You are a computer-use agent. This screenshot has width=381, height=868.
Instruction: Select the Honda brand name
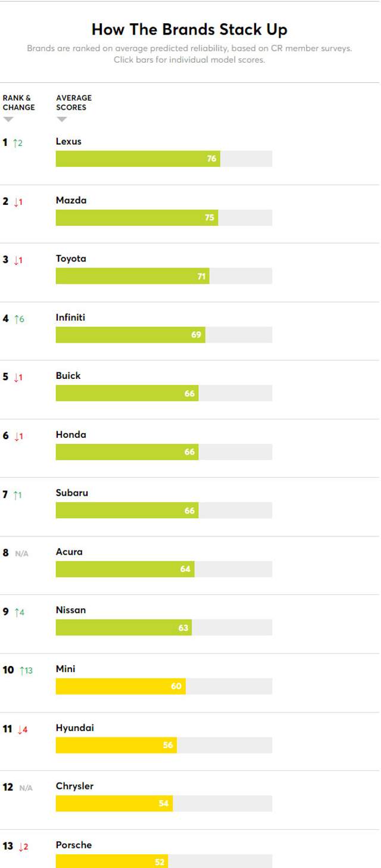coord(71,435)
